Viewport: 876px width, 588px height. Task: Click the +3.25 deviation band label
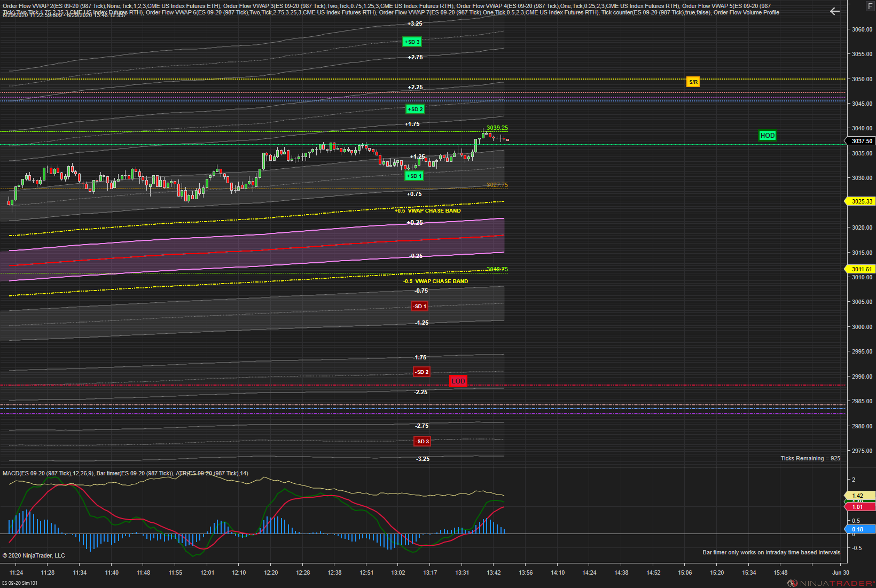tap(414, 23)
